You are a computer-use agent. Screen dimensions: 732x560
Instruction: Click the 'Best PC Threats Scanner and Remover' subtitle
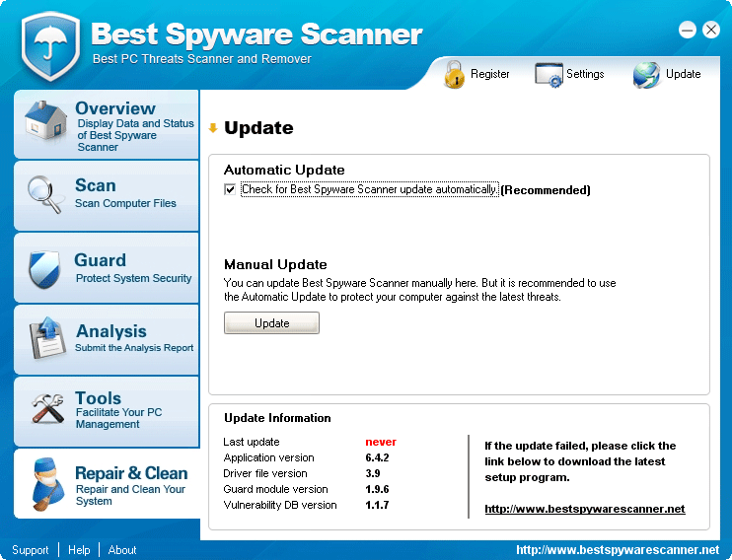click(x=202, y=59)
